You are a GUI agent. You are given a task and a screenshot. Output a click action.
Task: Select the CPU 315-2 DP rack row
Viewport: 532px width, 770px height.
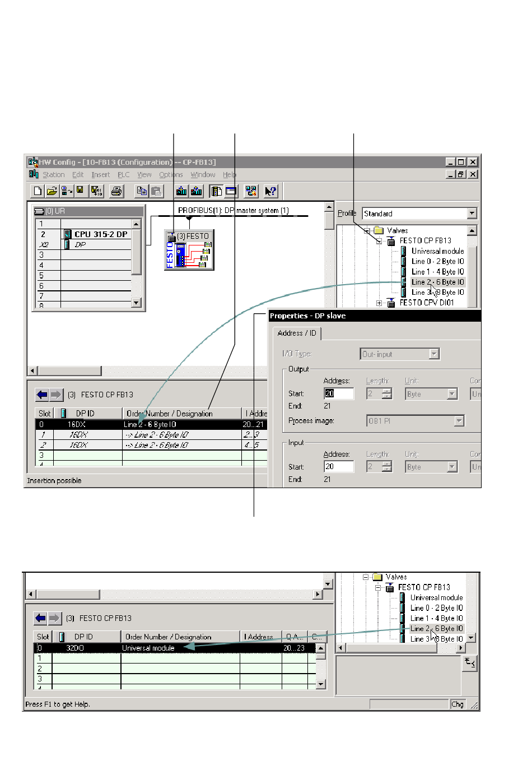(101, 234)
